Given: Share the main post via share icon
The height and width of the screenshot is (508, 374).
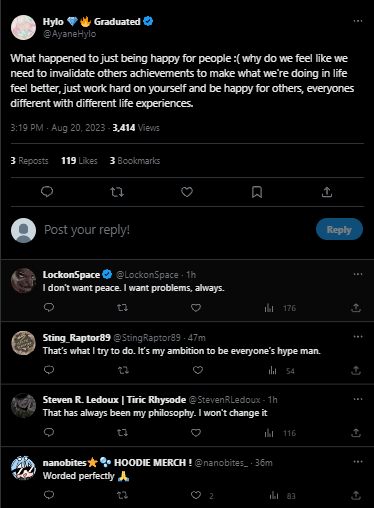Looking at the screenshot, I should pyautogui.click(x=327, y=192).
